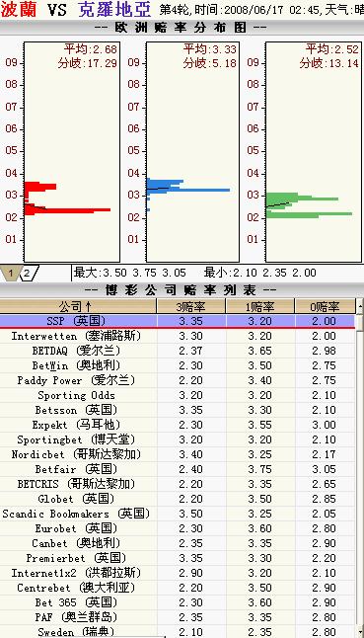
Task: Click the green away-win odds distribution chart
Action: (314, 152)
